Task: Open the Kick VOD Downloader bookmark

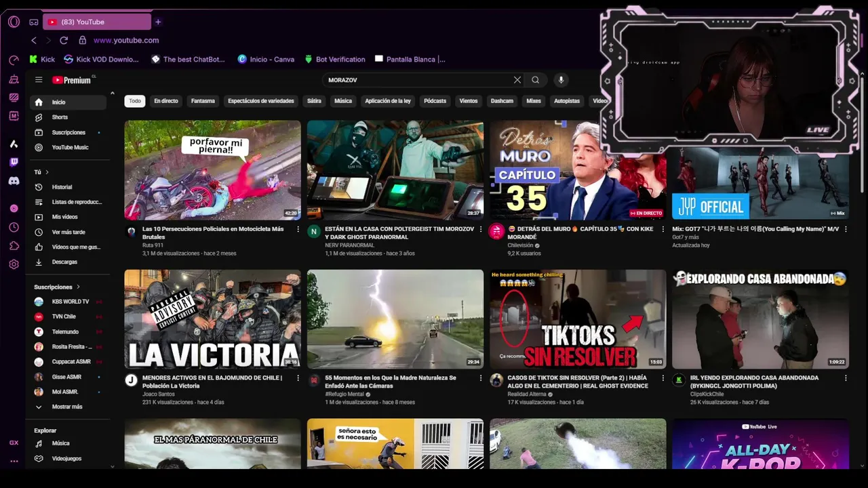Action: pos(101,59)
